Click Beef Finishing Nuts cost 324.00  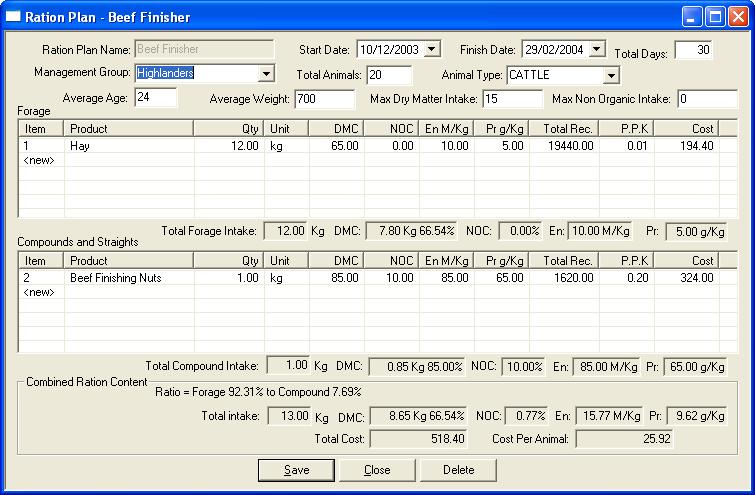(687, 278)
